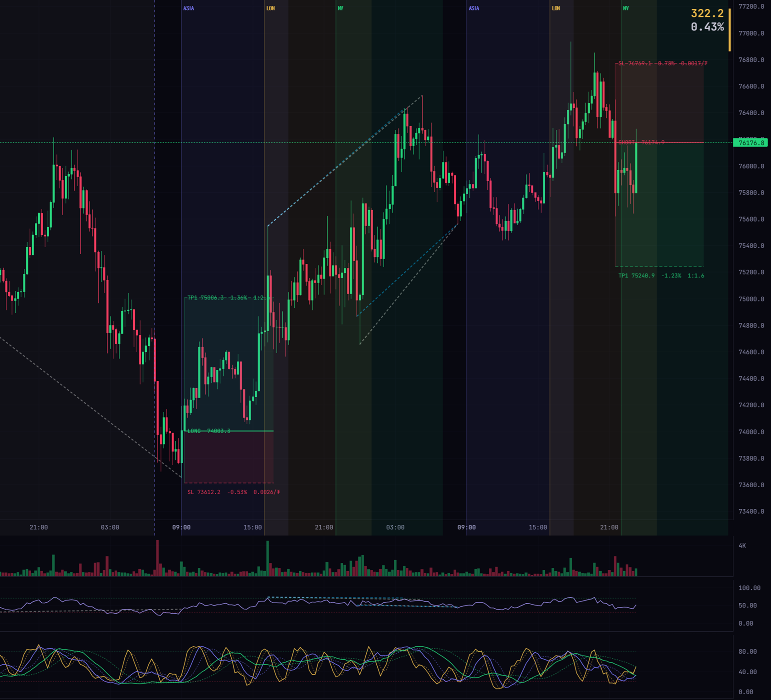
Task: Click the 09:00 label on the time axis
Action: click(182, 528)
